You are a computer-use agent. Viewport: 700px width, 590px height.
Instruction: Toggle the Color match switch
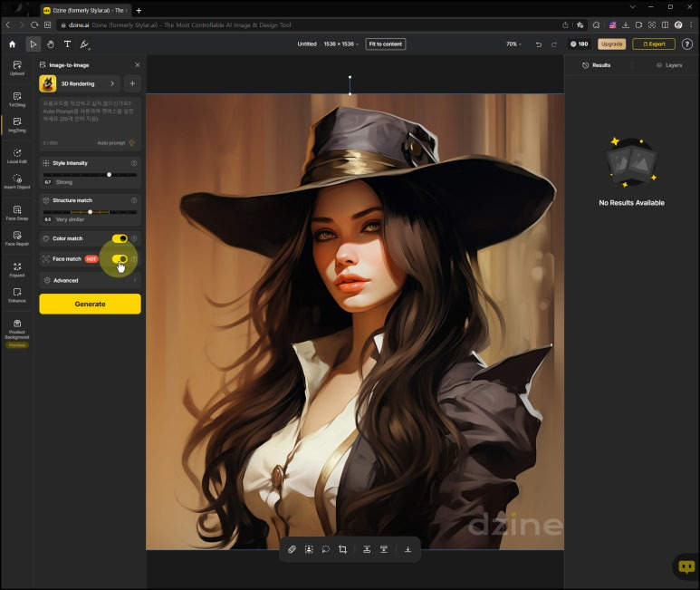point(120,238)
